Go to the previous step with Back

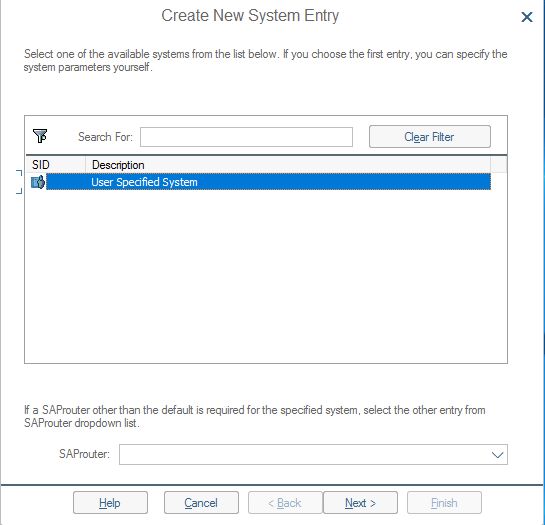[285, 502]
